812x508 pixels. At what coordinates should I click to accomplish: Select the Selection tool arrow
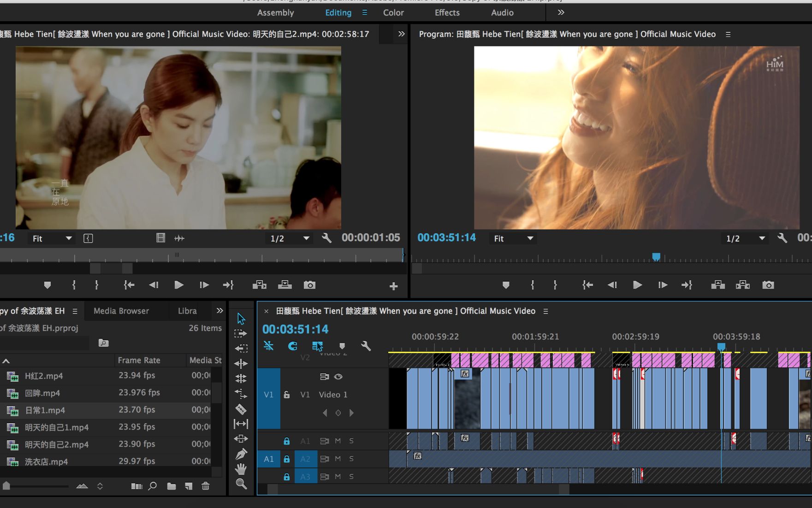[x=241, y=319]
